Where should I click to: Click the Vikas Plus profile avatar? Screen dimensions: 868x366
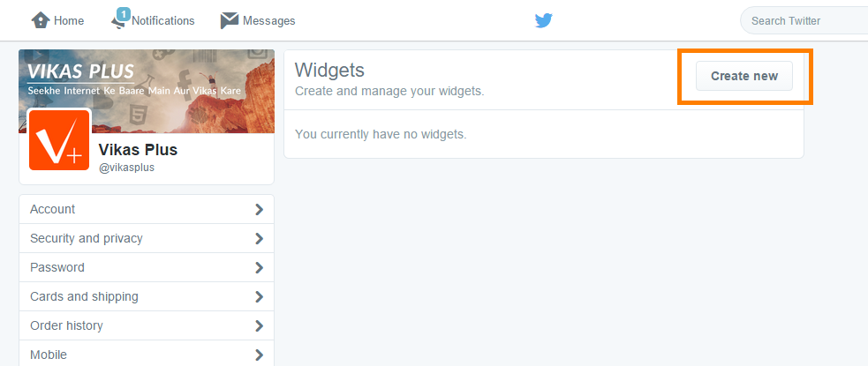(x=59, y=140)
